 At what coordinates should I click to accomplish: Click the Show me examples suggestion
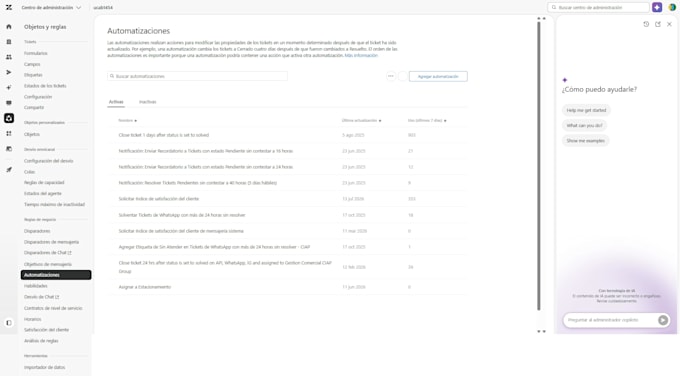coord(585,141)
